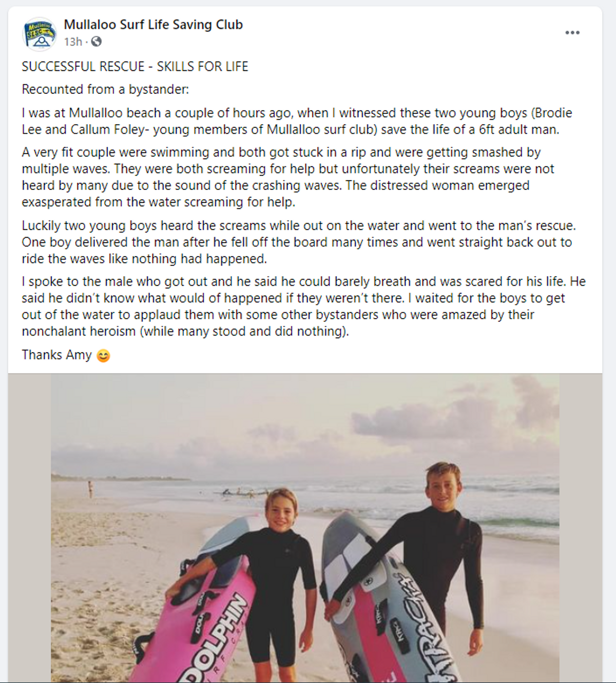Click the 'Thanks Amy' text
The width and height of the screenshot is (616, 683).
tap(56, 355)
